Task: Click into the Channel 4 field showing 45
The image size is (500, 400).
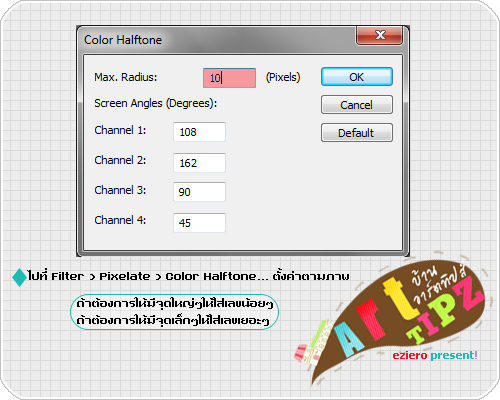Action: point(199,223)
